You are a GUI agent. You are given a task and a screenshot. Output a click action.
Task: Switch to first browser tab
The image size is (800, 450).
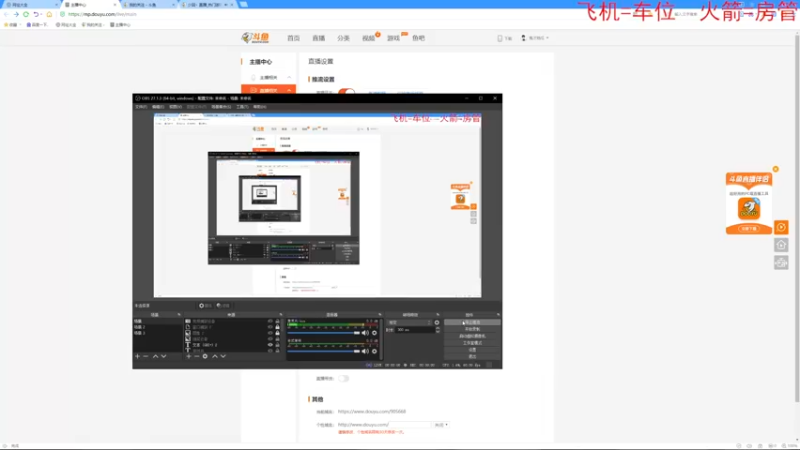point(31,5)
